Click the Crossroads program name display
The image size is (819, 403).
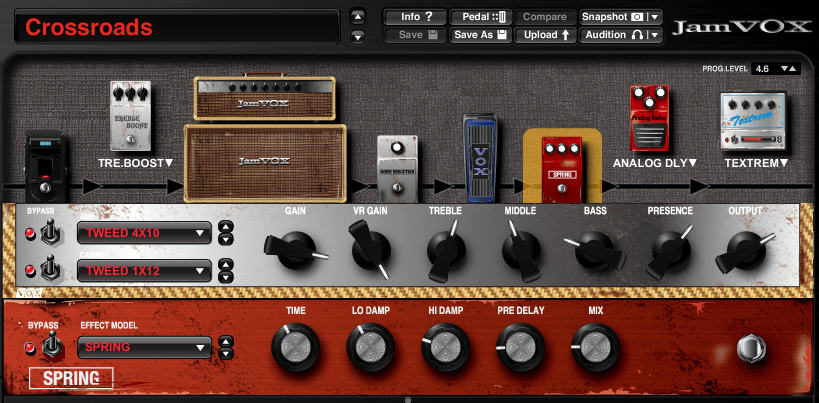tap(178, 26)
